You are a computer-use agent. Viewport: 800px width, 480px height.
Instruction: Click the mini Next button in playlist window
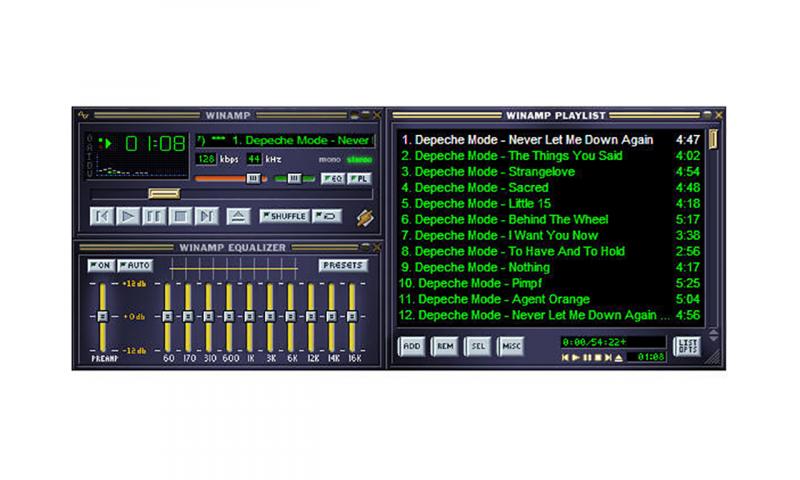(608, 358)
